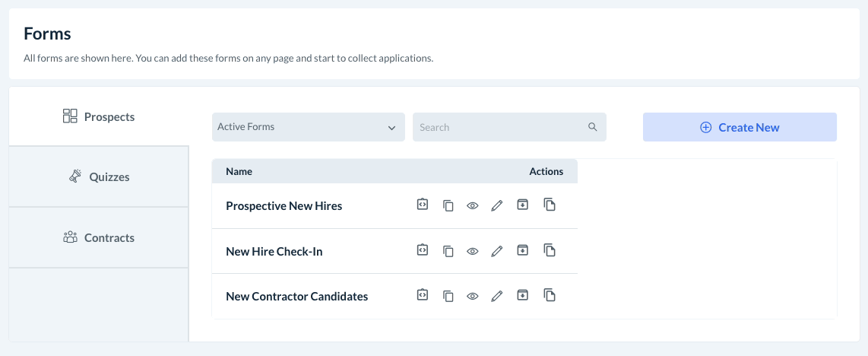This screenshot has width=868, height=356.
Task: Archive the Prospective New Hires form
Action: [522, 205]
